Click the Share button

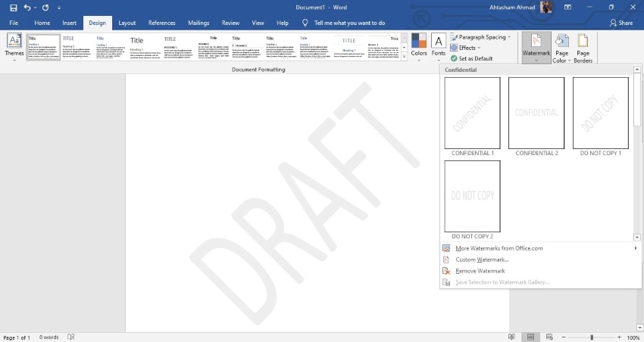[621, 23]
